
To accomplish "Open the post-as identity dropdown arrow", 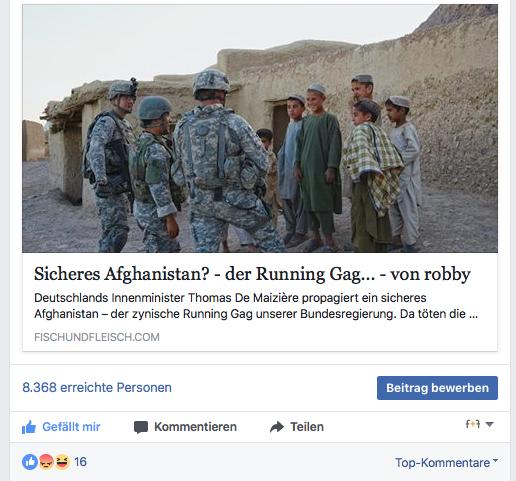I will coord(489,424).
